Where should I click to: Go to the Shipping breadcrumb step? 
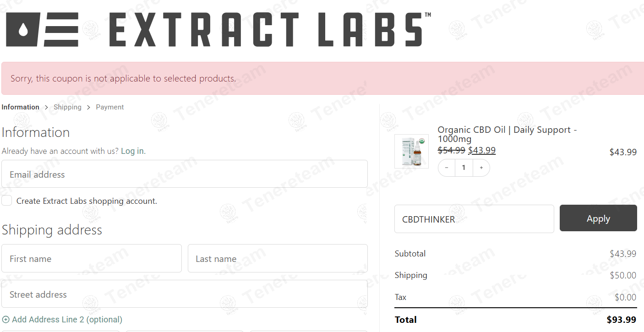67,107
